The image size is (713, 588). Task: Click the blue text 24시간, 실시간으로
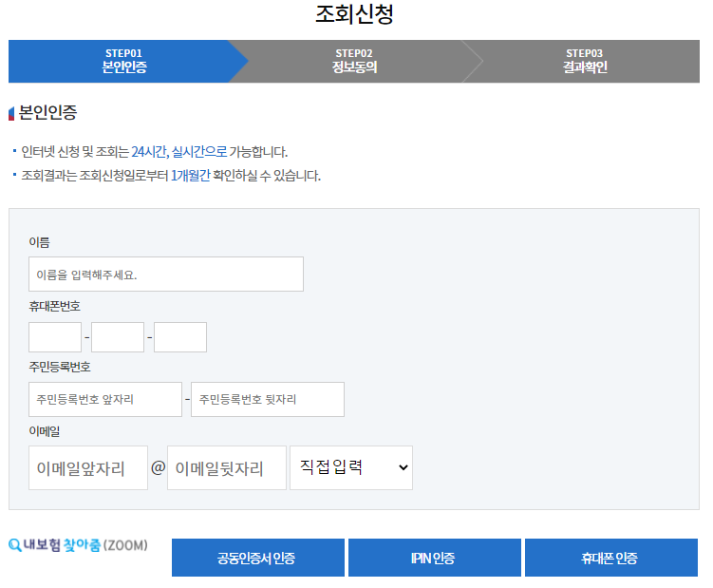click(179, 152)
